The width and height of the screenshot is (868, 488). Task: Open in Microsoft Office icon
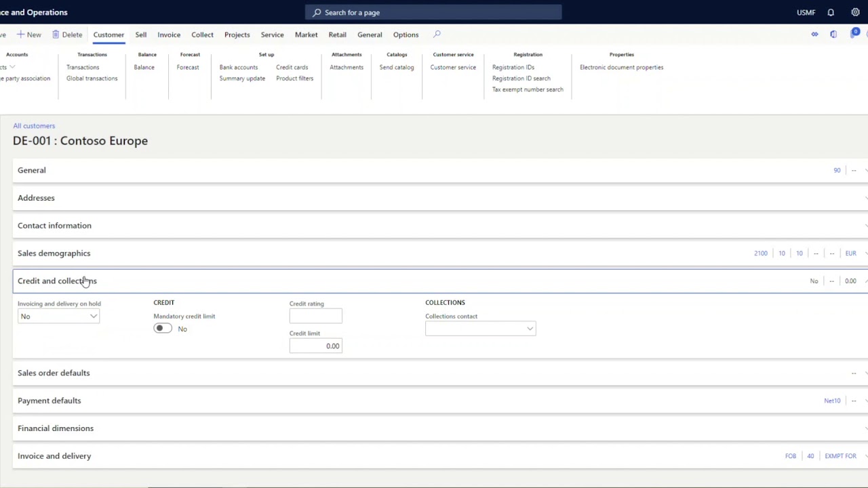[833, 35]
